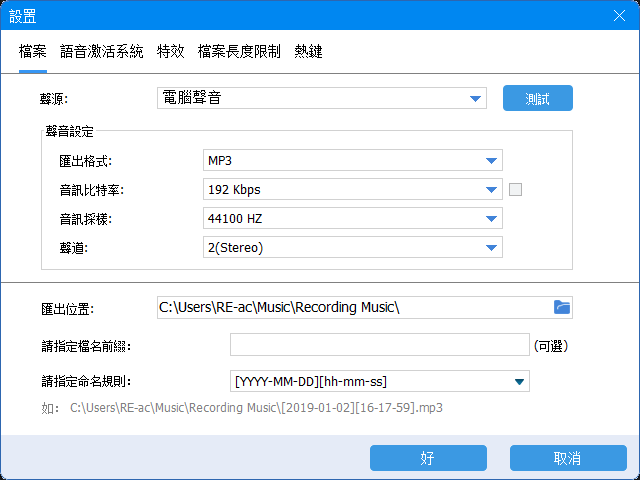Image resolution: width=640 pixels, height=480 pixels.
Task: Click the 請指定命名規則: label
Action: pos(86,382)
